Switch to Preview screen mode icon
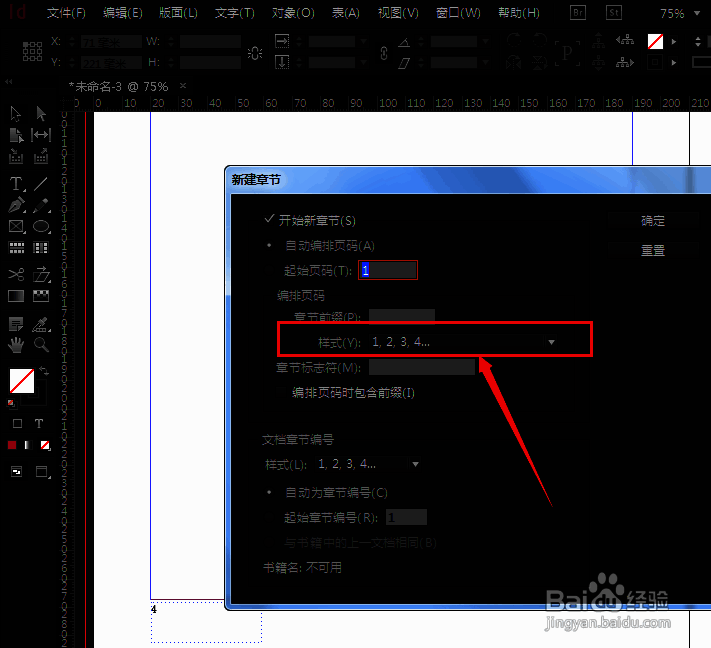This screenshot has height=648, width=711. pyautogui.click(x=41, y=472)
